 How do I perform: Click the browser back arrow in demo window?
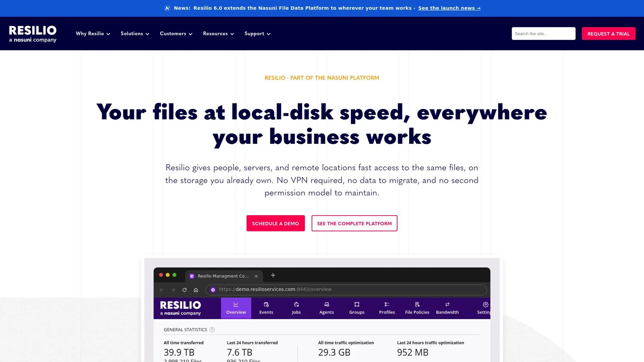(162, 290)
